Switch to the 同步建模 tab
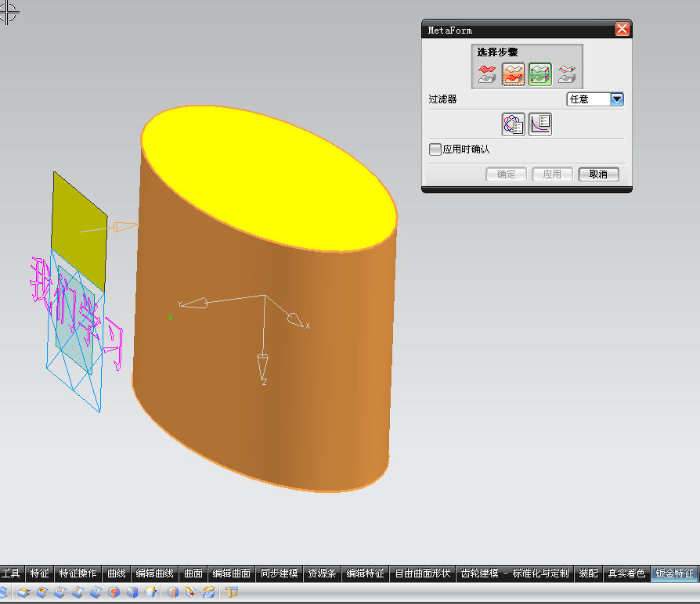The width and height of the screenshot is (700, 604). pyautogui.click(x=279, y=573)
